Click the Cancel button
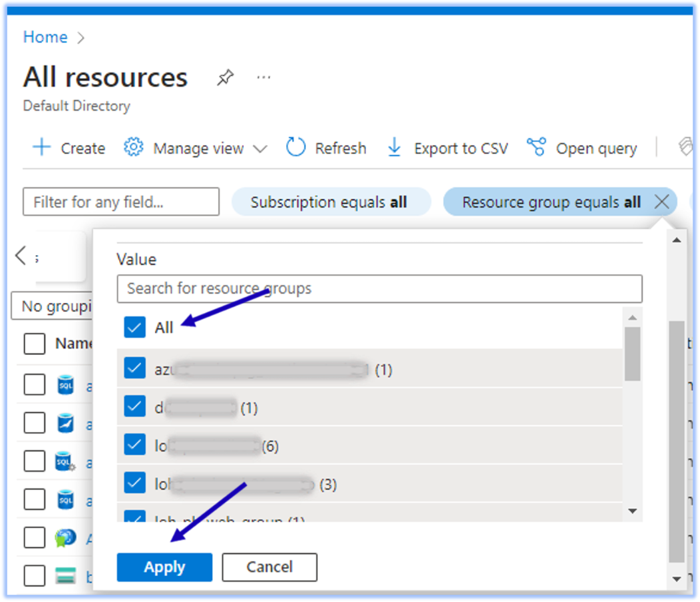700x602 pixels. 269,567
